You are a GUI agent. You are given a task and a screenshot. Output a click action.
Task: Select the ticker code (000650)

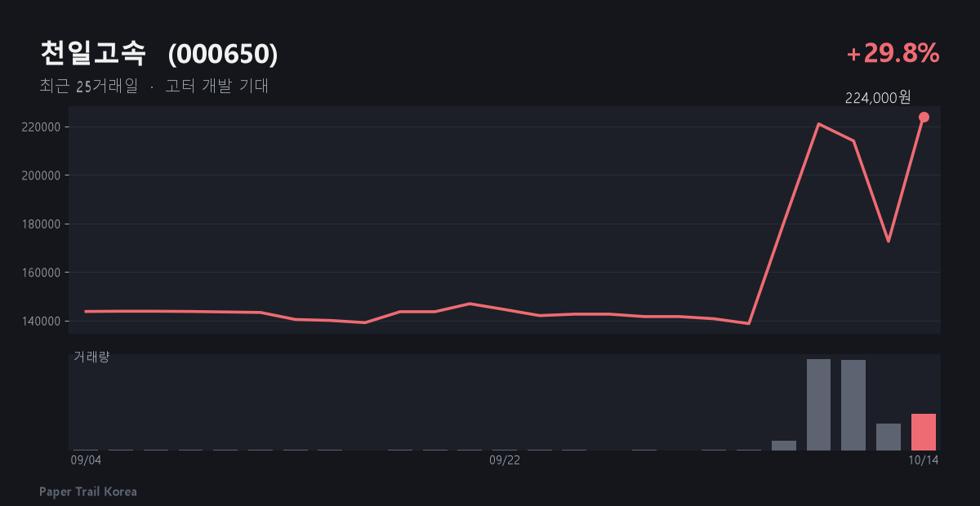pos(223,54)
